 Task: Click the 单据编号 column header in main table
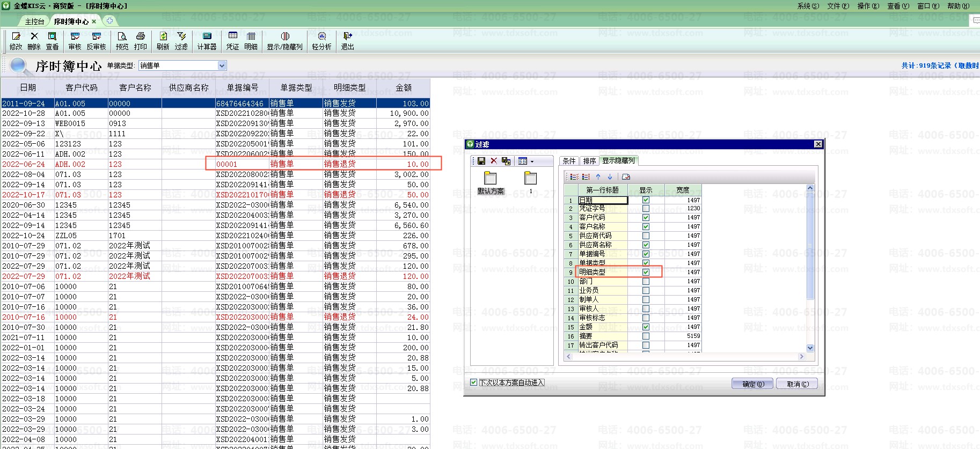pyautogui.click(x=243, y=87)
